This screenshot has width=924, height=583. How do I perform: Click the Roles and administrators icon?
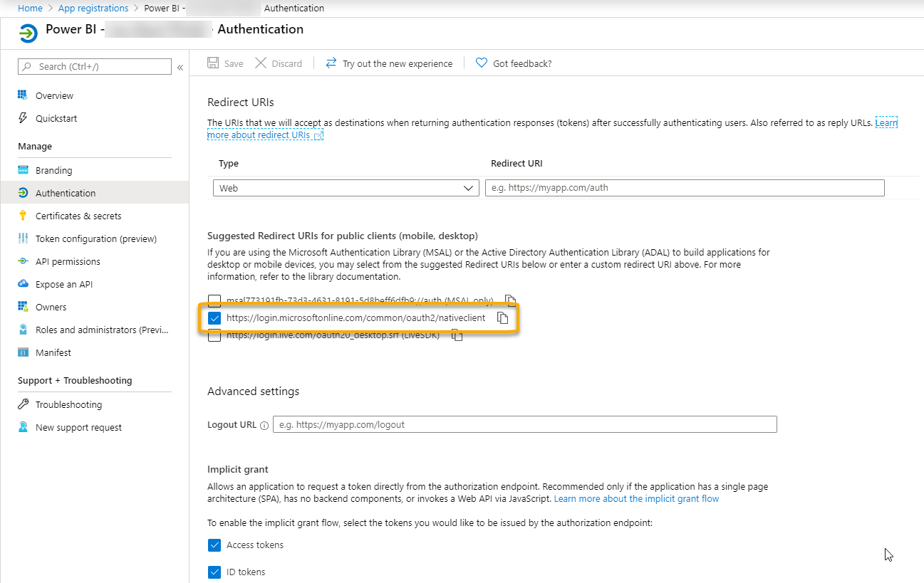pos(23,330)
